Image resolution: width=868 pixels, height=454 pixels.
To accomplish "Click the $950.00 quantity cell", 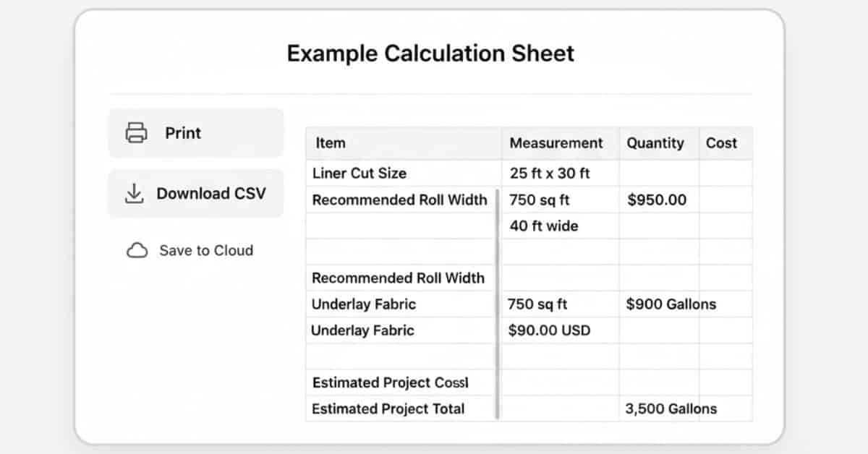I will [x=657, y=200].
